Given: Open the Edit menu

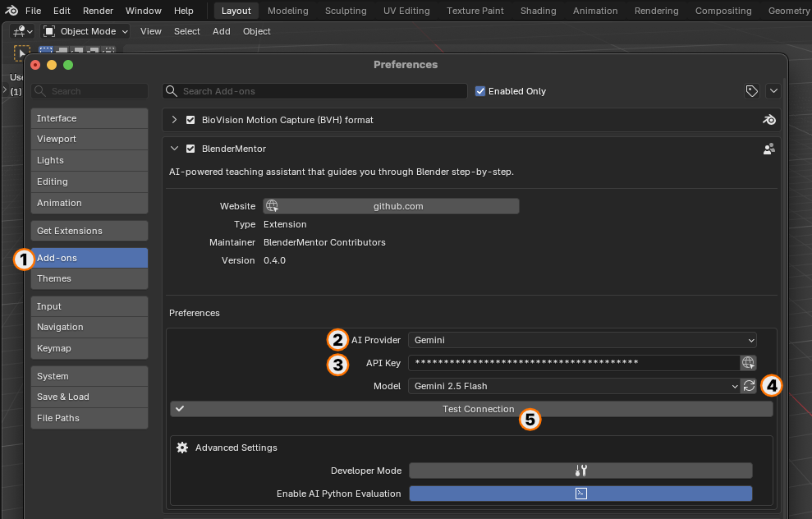Looking at the screenshot, I should tap(62, 11).
